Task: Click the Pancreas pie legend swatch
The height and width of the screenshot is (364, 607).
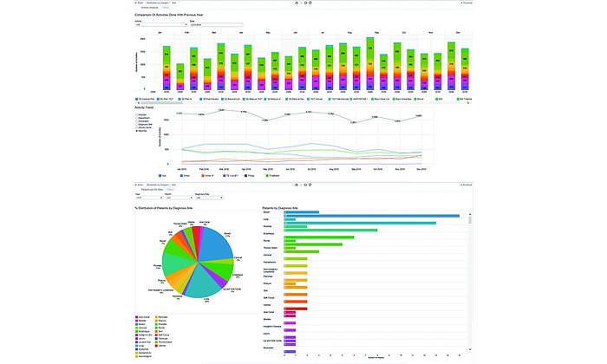Action: click(x=156, y=317)
